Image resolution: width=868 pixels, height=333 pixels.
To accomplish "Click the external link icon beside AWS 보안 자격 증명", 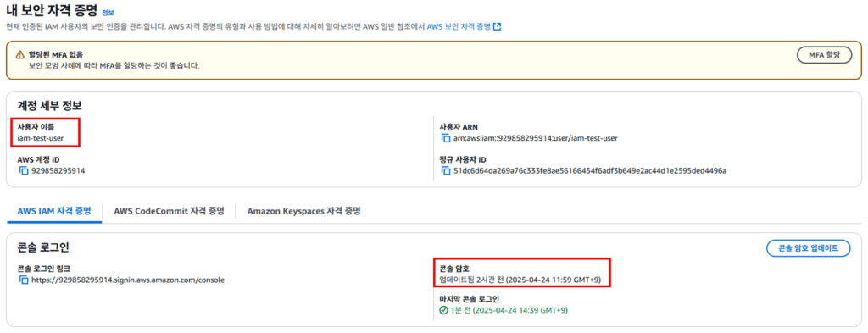I will coord(497,26).
